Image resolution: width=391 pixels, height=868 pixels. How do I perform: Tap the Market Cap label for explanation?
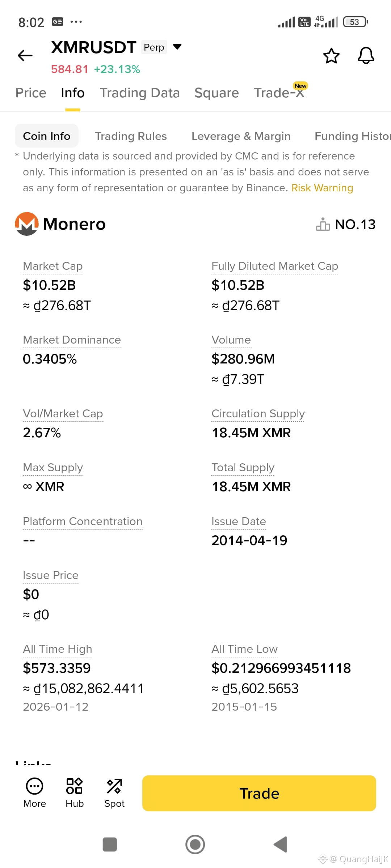(53, 266)
